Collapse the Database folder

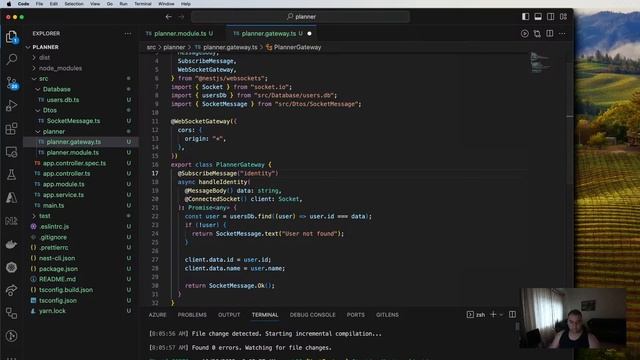pos(56,89)
